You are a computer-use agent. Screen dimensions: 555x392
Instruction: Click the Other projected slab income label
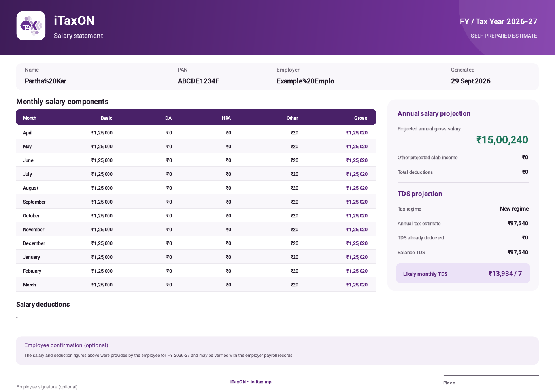(x=428, y=158)
